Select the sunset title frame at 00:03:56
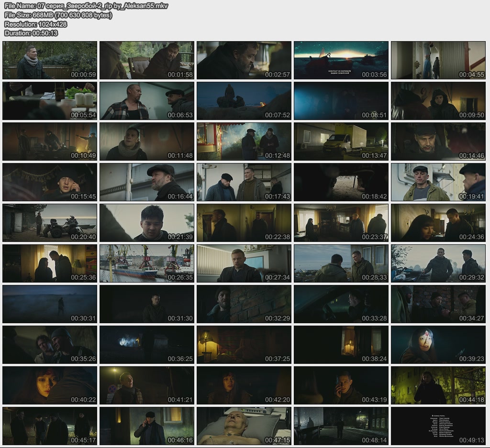 [341, 60]
